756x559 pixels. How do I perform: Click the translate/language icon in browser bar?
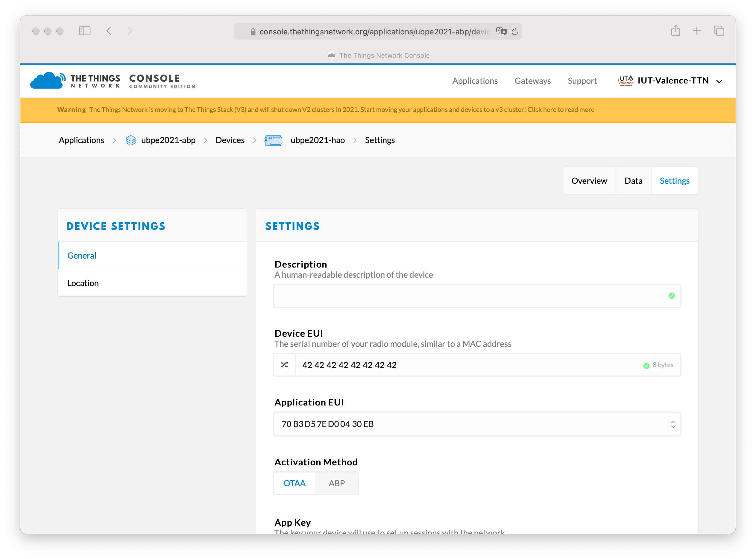[501, 31]
